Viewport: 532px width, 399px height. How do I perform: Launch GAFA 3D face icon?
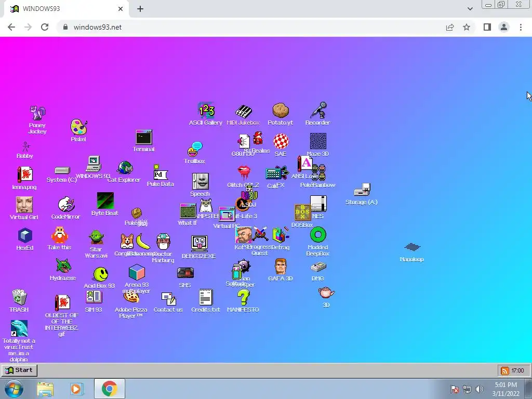[x=281, y=267]
